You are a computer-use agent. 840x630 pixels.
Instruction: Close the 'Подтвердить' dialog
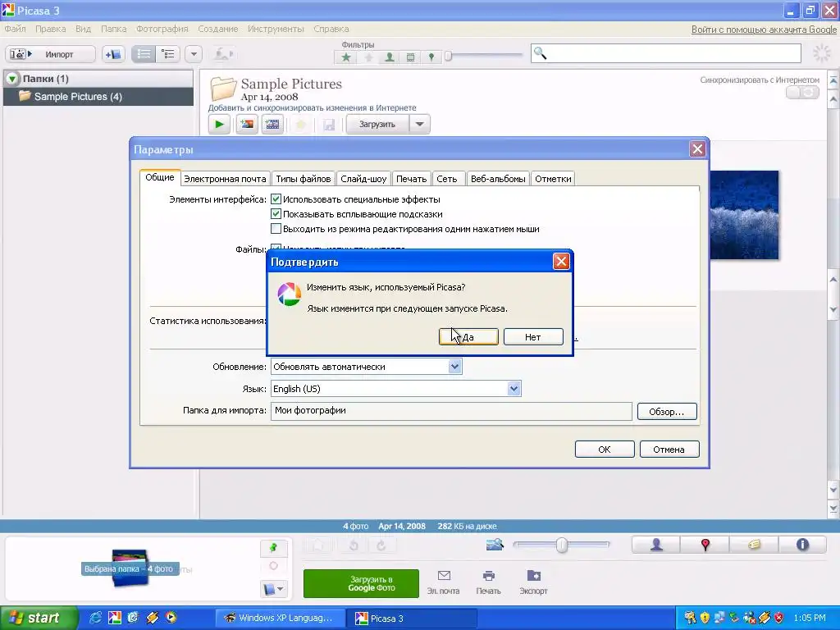click(561, 262)
